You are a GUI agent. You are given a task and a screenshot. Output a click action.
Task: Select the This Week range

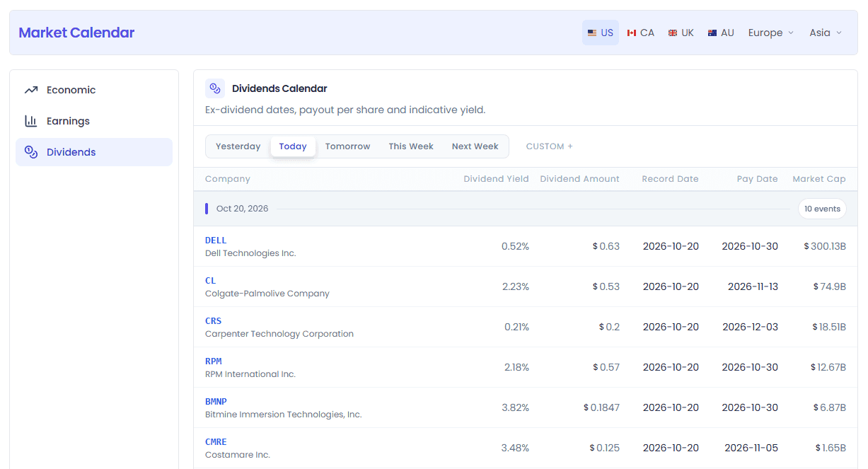tap(411, 146)
